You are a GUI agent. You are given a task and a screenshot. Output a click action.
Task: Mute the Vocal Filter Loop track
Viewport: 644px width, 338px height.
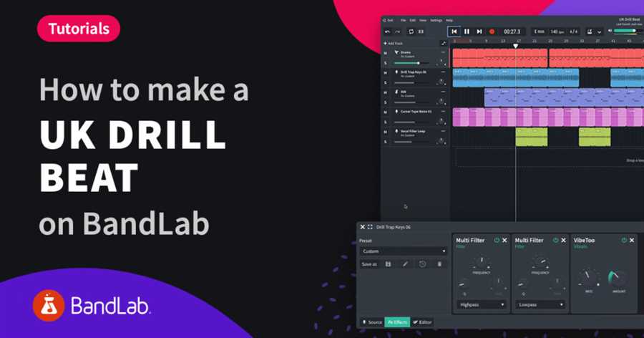click(385, 132)
